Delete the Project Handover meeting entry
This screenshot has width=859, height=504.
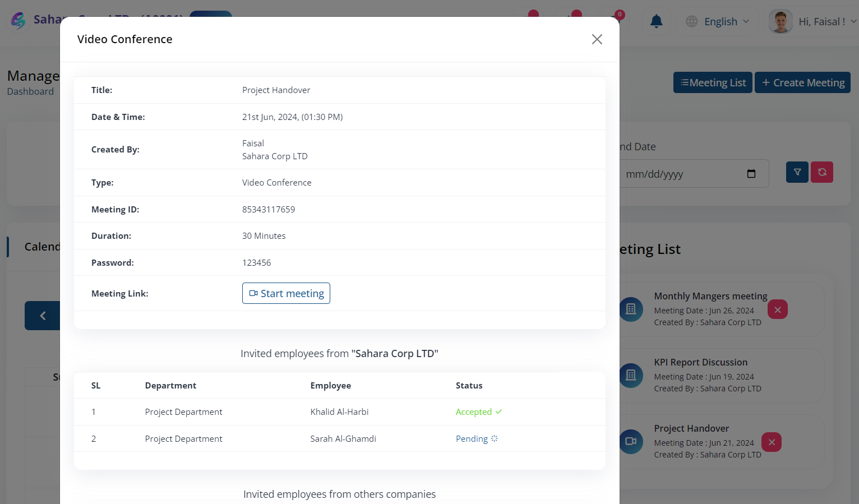(772, 442)
